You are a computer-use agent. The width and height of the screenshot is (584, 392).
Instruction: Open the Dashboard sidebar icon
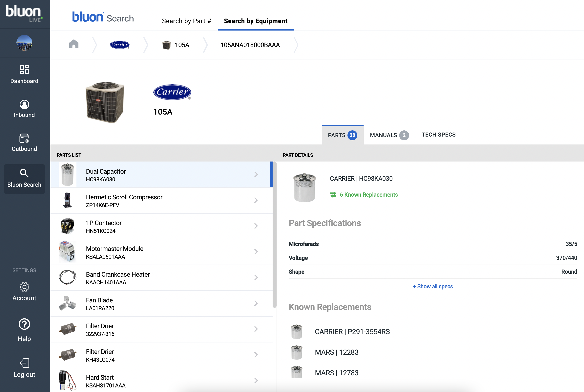pyautogui.click(x=24, y=70)
